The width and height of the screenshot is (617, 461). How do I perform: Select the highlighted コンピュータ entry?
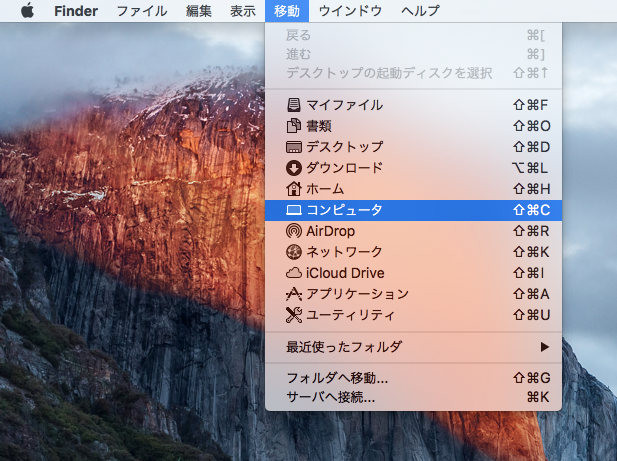pos(414,210)
